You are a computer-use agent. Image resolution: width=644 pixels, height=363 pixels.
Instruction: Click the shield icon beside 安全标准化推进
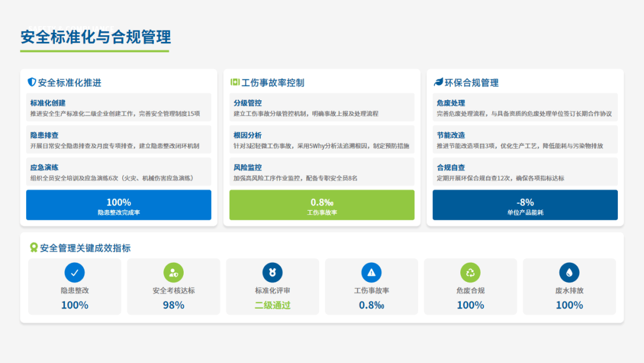click(x=32, y=82)
